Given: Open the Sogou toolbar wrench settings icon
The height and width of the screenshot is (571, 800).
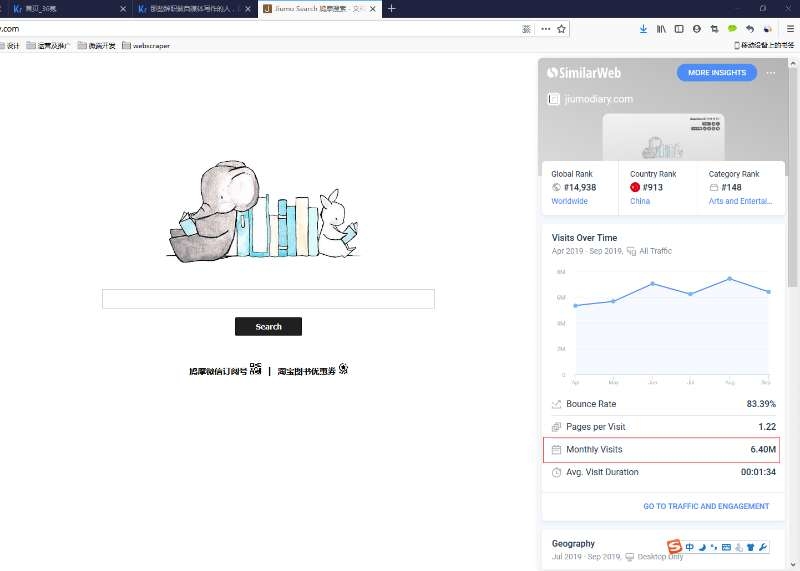Looking at the screenshot, I should (763, 547).
